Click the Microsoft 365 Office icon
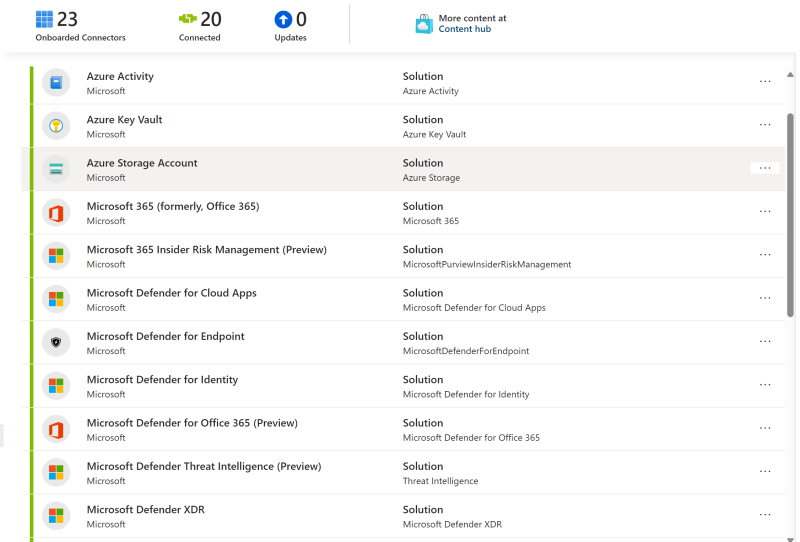 tap(56, 212)
